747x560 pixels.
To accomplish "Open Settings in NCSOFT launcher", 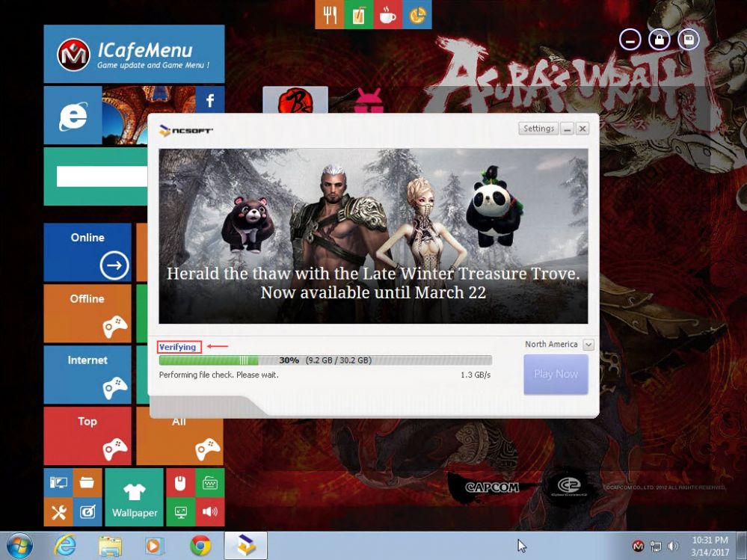I will (538, 129).
